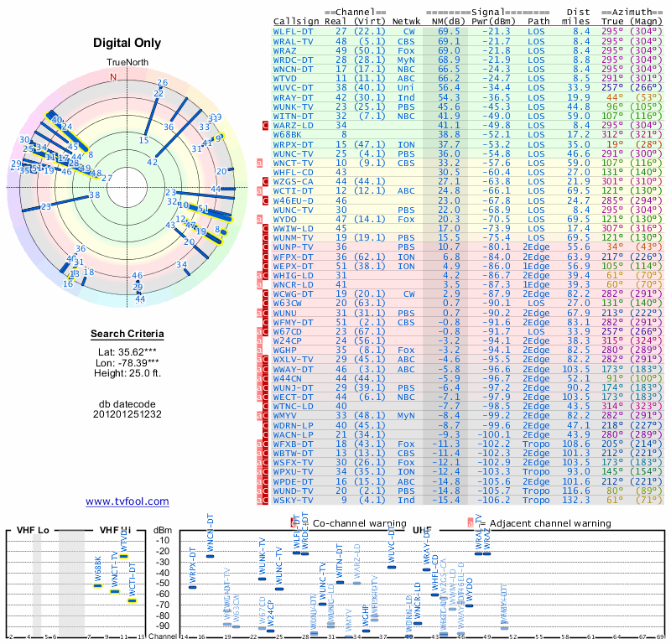Click the 'Pwr(dBm)' column header
671x644 pixels.
click(x=493, y=22)
